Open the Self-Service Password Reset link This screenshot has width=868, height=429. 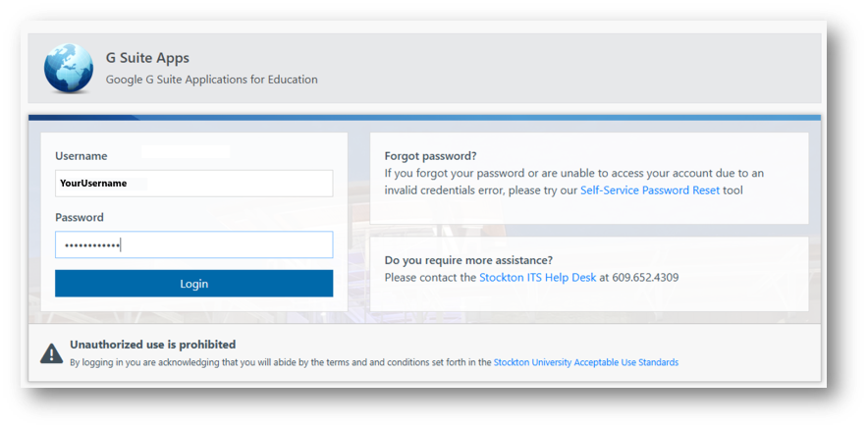coord(650,190)
